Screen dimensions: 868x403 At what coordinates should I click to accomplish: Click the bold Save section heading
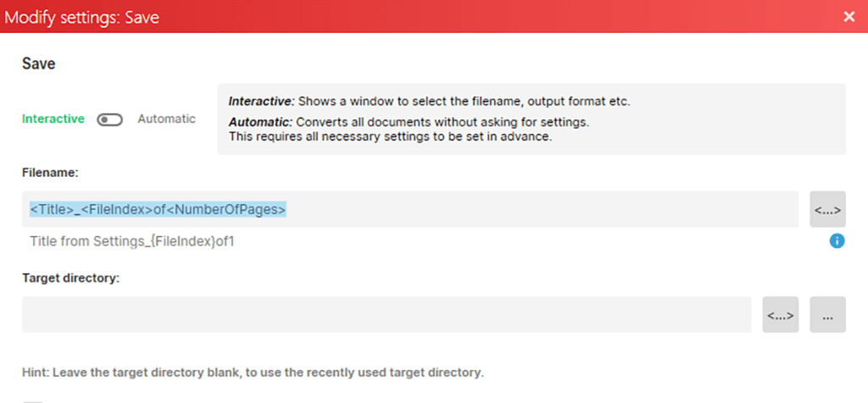[x=39, y=64]
